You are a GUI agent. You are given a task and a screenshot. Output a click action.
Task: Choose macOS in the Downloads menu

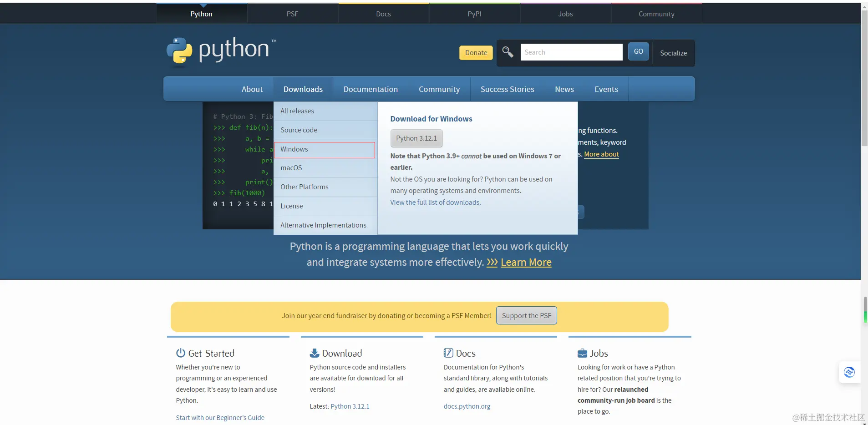(325, 168)
